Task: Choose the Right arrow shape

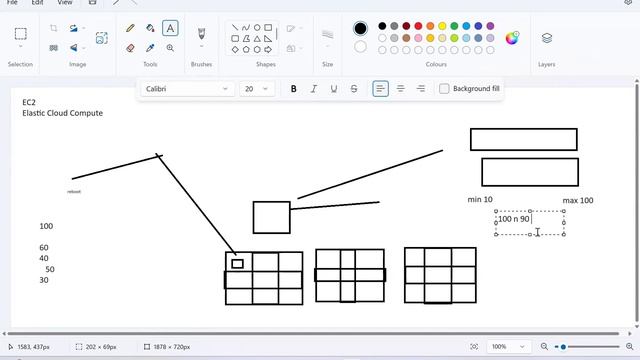Action: [x=268, y=49]
